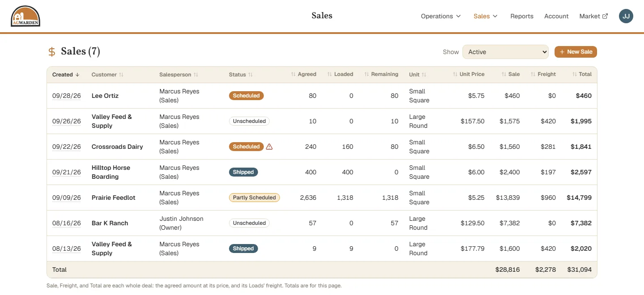
Task: Sort by Loaded column sort icon
Action: [x=330, y=74]
